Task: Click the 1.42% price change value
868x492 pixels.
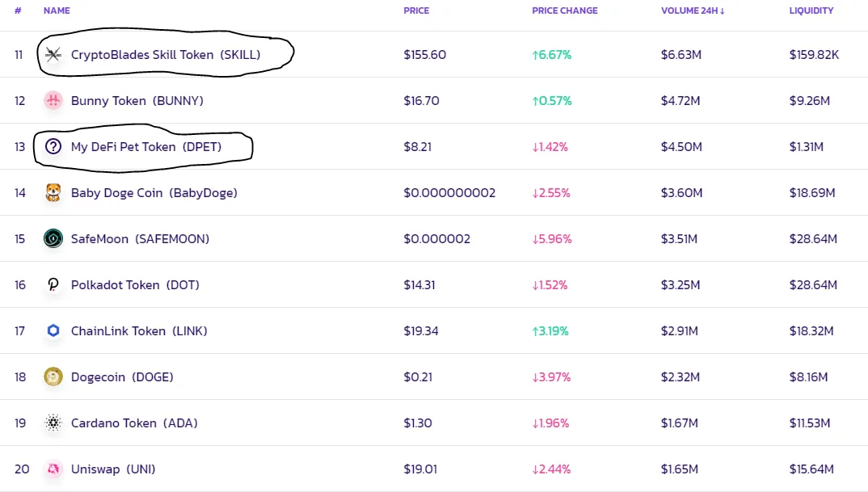Action: pos(550,147)
